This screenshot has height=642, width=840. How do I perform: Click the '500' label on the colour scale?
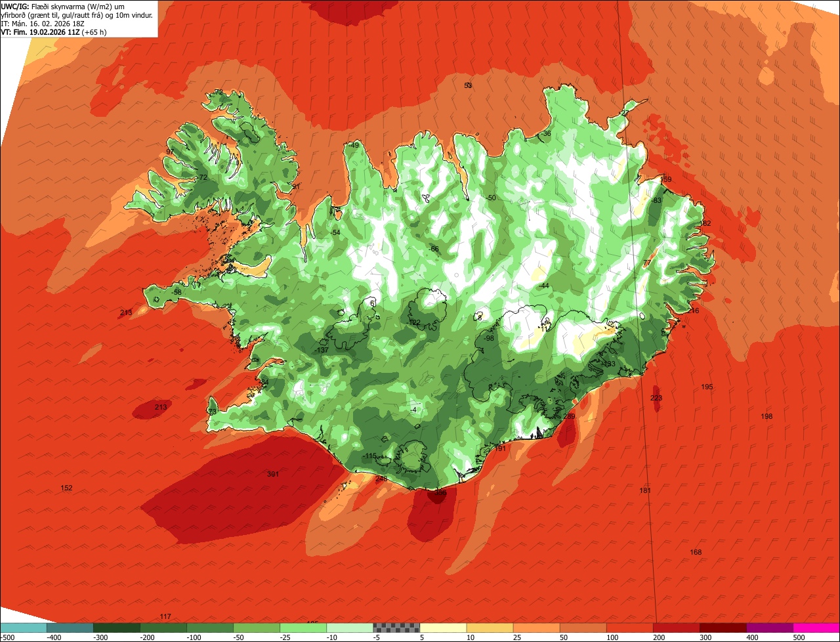[x=799, y=637]
